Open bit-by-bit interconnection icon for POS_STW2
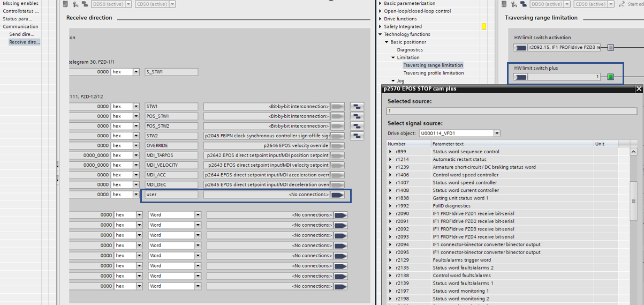The width and height of the screenshot is (644, 305). point(357,127)
